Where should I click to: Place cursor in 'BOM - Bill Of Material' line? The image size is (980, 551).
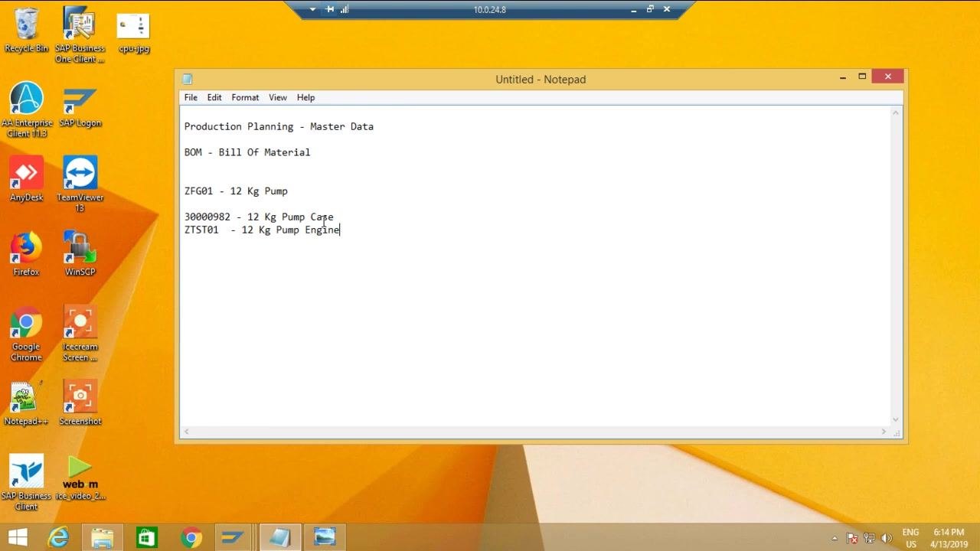tap(247, 152)
